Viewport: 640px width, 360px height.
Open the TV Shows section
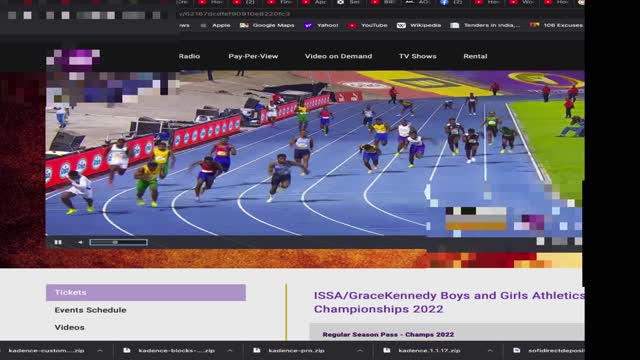(418, 56)
